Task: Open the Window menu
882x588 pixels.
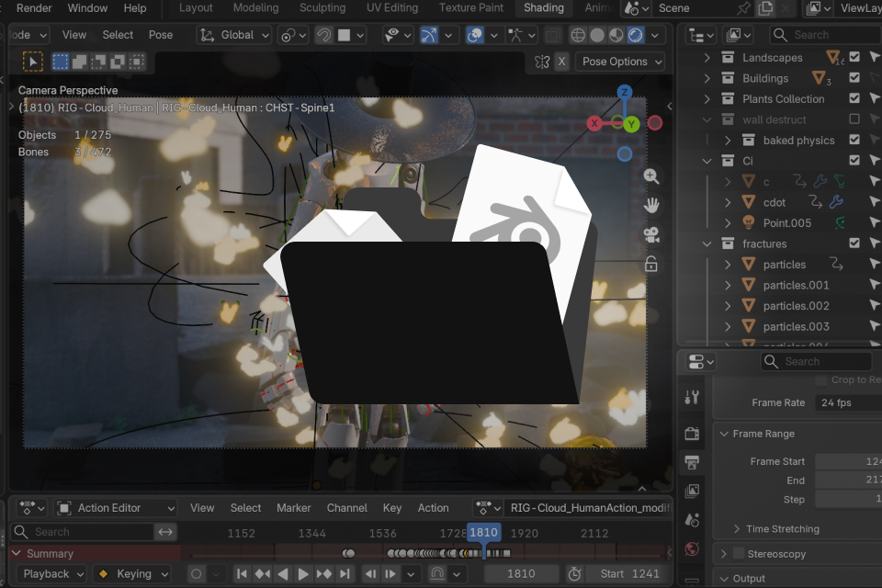Action: [87, 8]
